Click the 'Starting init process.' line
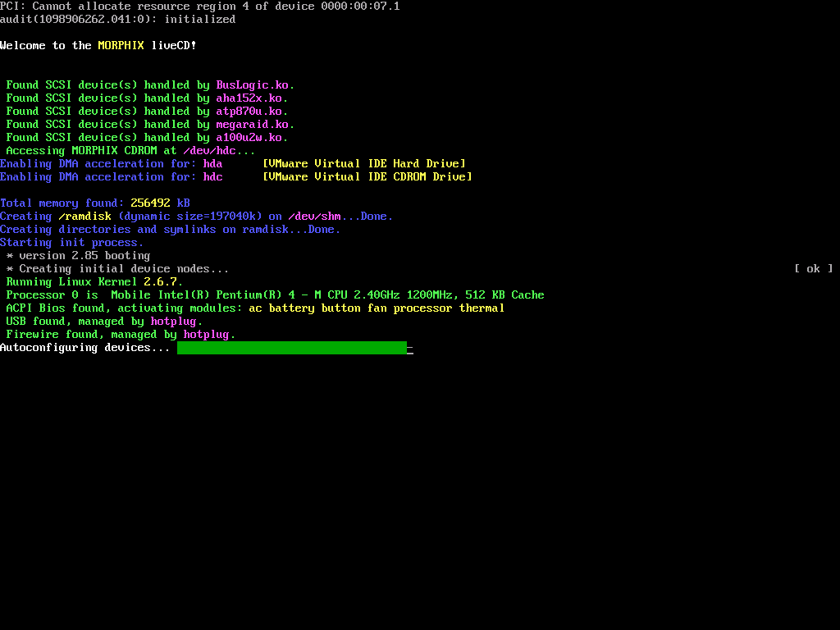 coord(72,243)
